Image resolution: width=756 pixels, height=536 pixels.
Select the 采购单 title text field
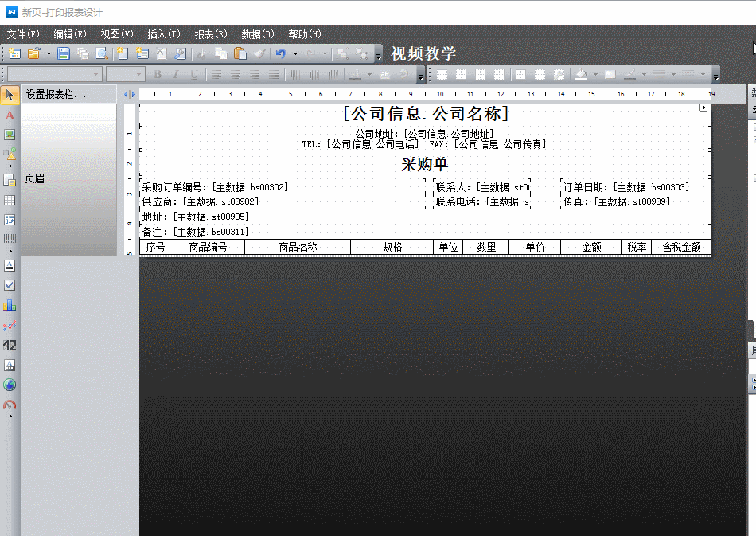click(424, 165)
